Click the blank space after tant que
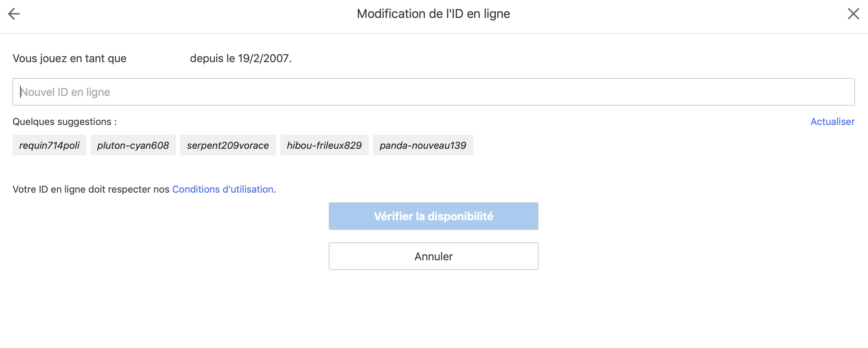 click(158, 58)
